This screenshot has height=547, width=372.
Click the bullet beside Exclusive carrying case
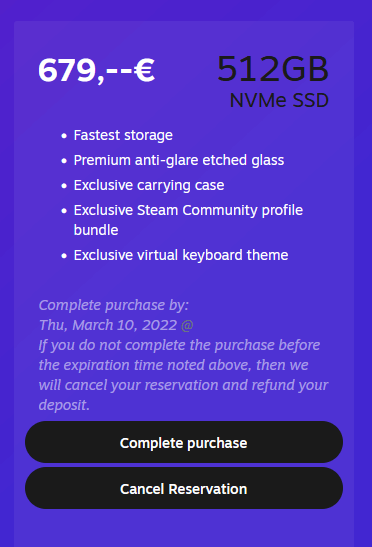tap(64, 186)
